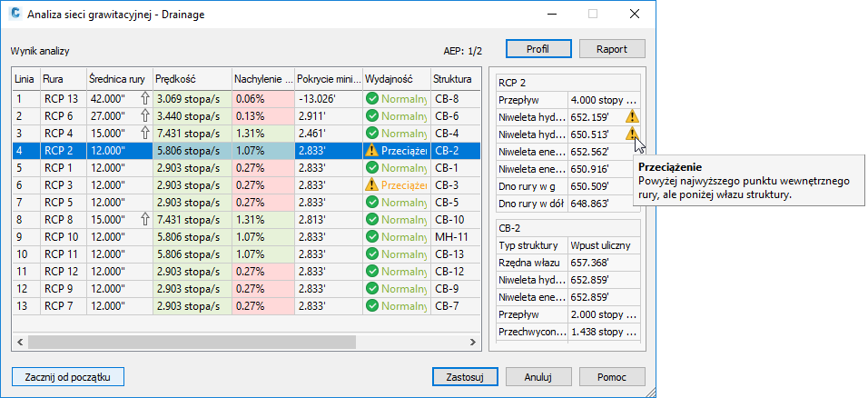Sort by the Linia column header

click(26, 79)
